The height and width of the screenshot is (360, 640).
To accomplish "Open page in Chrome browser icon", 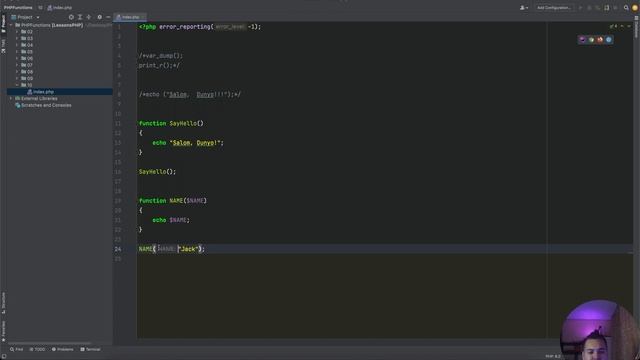I will pyautogui.click(x=591, y=40).
